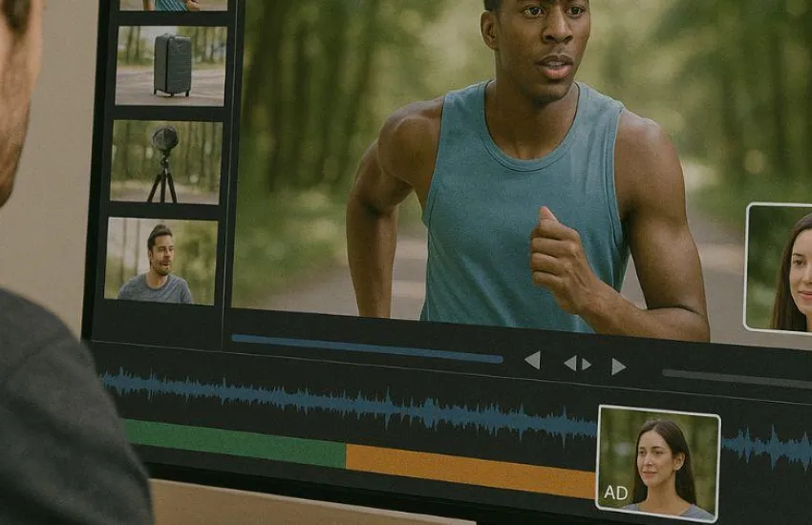
Task: Select the suitcase clip thumbnail
Action: click(x=171, y=66)
